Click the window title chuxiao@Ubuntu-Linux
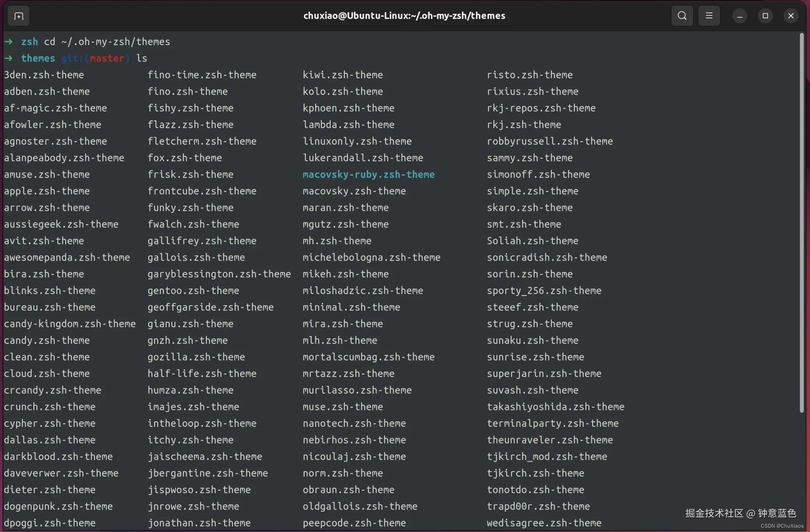 pos(404,16)
